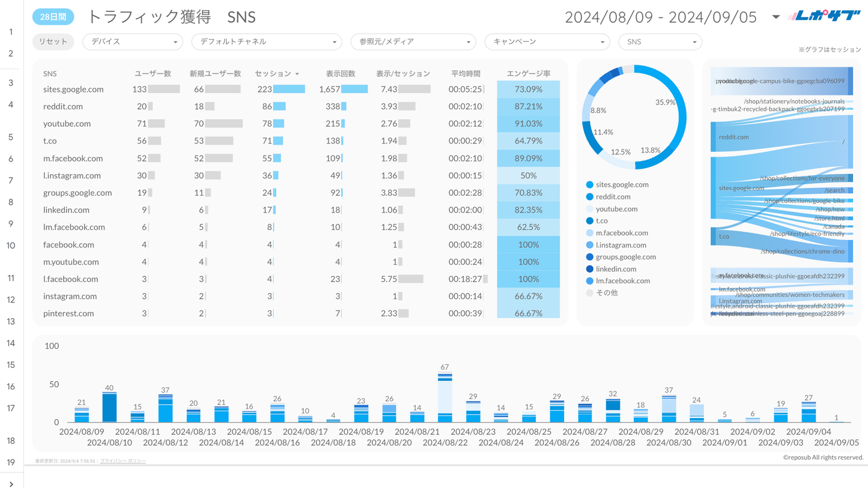Open the プライバシー ポリシー link
The image size is (868, 488).
tap(123, 461)
